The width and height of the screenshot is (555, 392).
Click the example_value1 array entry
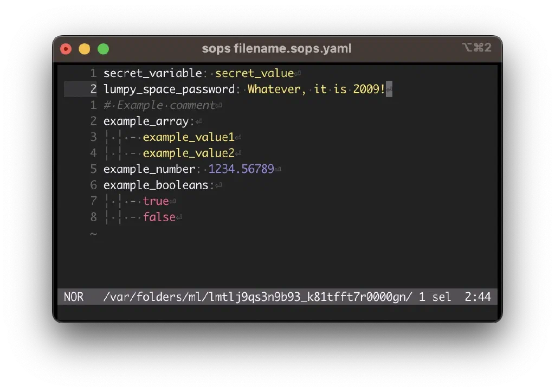point(189,137)
